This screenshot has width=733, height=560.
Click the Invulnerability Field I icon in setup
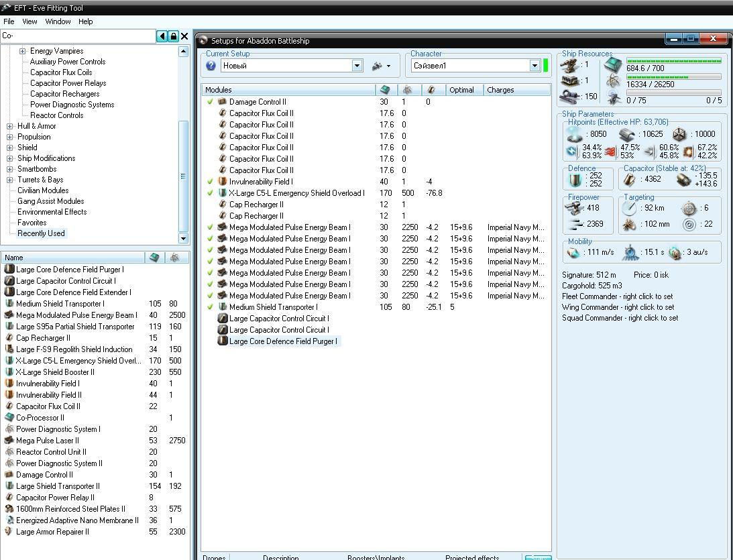[x=223, y=181]
